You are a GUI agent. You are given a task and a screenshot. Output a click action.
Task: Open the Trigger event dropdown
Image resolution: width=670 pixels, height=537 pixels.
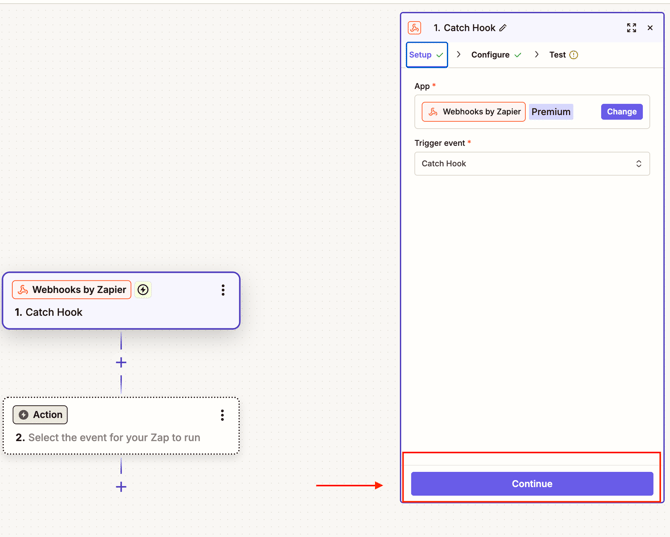click(532, 164)
